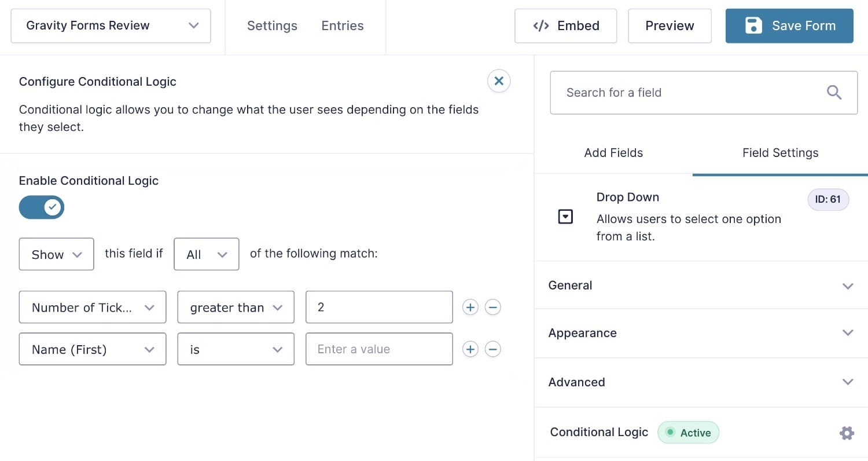Switch to the Add Fields tab
This screenshot has height=461, width=868.
point(613,153)
